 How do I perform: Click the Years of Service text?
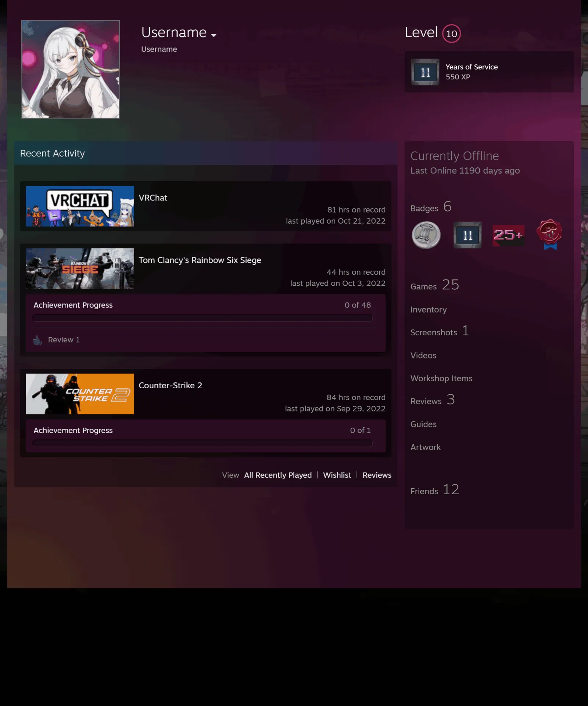pos(472,67)
